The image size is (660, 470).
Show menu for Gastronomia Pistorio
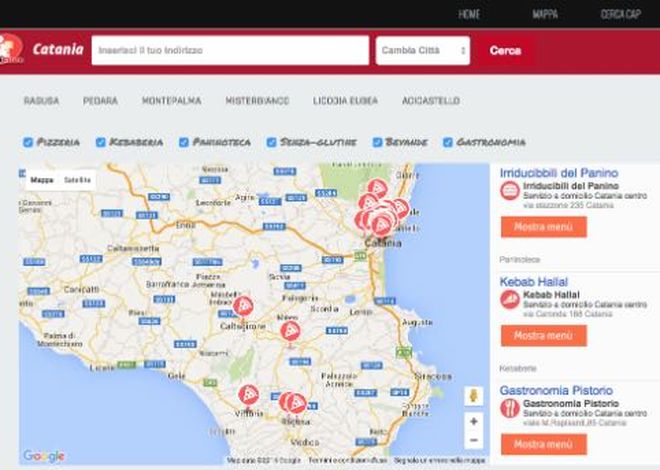coord(543,444)
